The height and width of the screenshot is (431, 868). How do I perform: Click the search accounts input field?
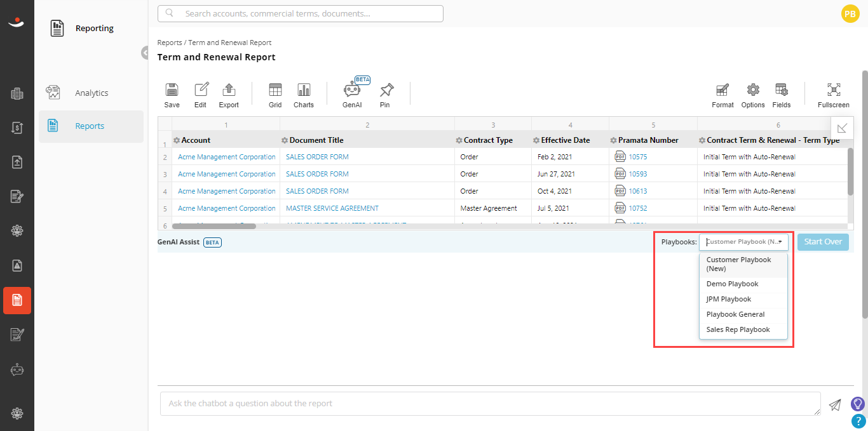(301, 13)
